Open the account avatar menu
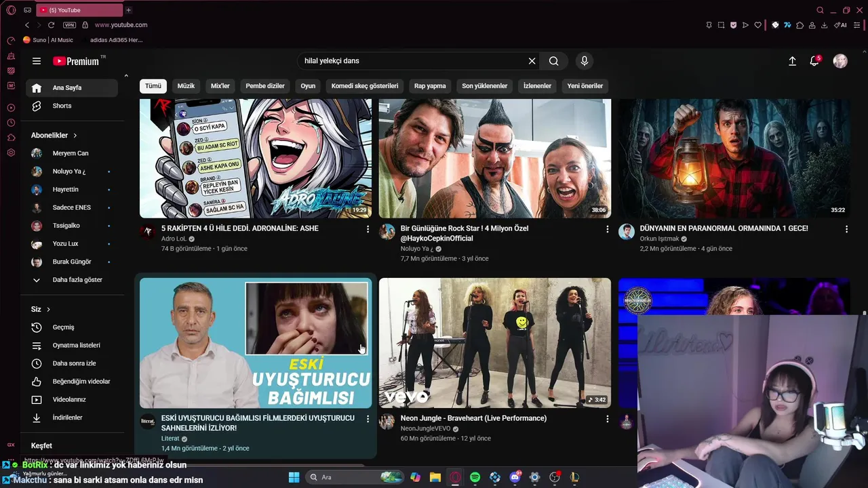The image size is (868, 488). coord(840,61)
